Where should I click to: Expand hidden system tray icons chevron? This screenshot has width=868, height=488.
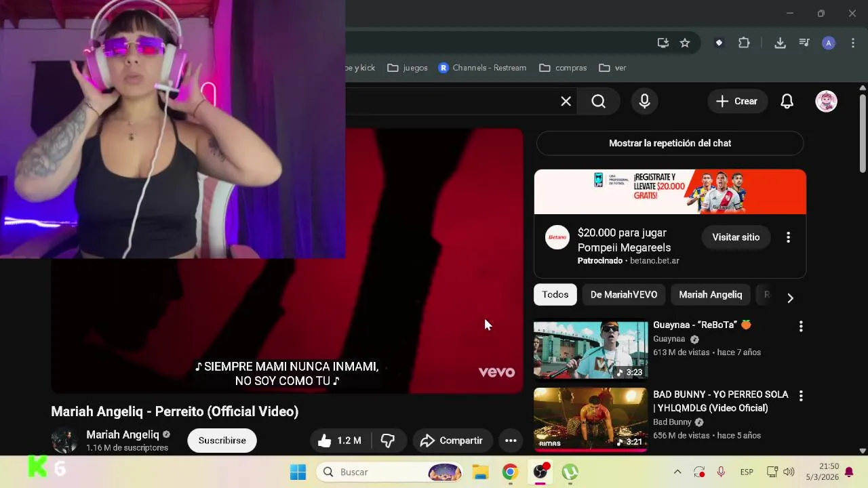coord(677,472)
